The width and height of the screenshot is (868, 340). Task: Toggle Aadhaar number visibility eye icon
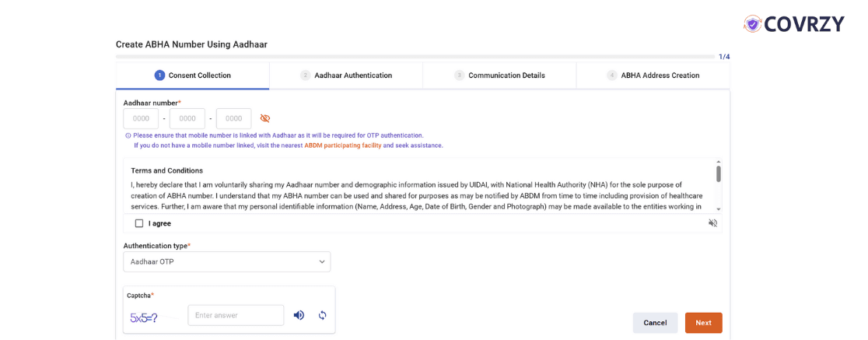point(265,118)
